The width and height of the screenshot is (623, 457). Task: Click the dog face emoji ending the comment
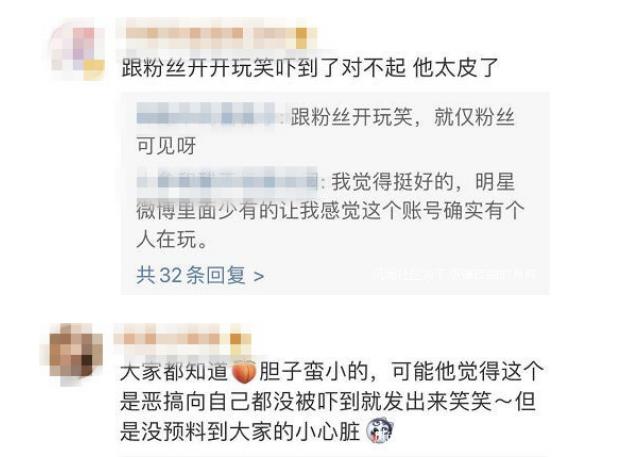click(x=379, y=430)
